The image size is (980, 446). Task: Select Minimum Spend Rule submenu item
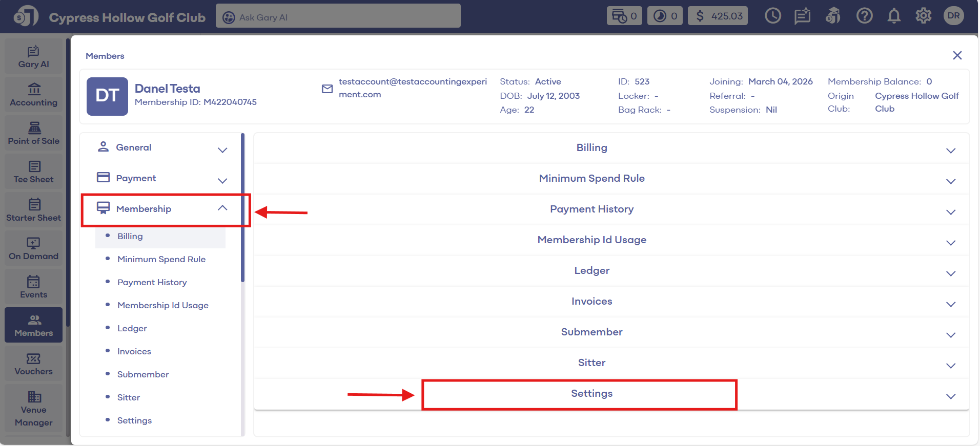161,260
